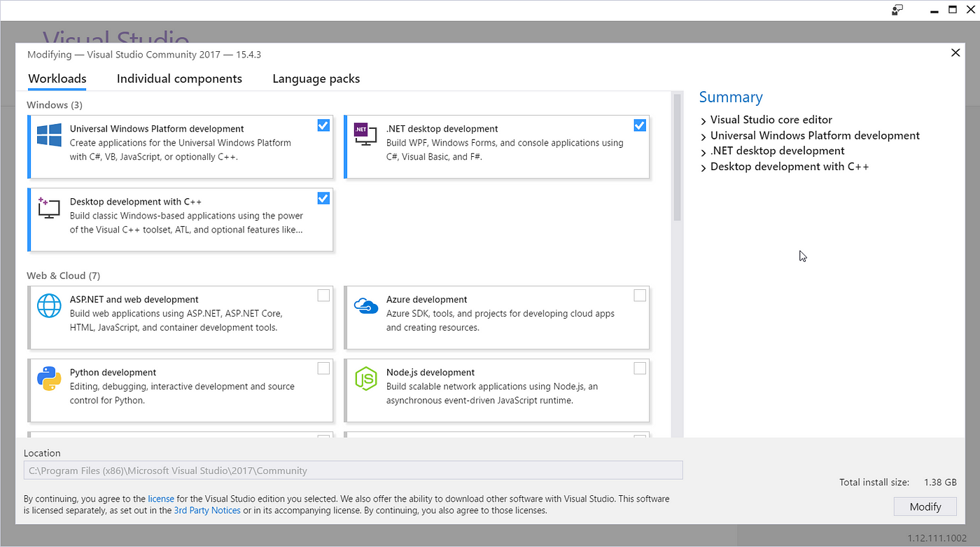Close the Modifying dialog with X
Image resolution: width=980 pixels, height=547 pixels.
point(955,53)
